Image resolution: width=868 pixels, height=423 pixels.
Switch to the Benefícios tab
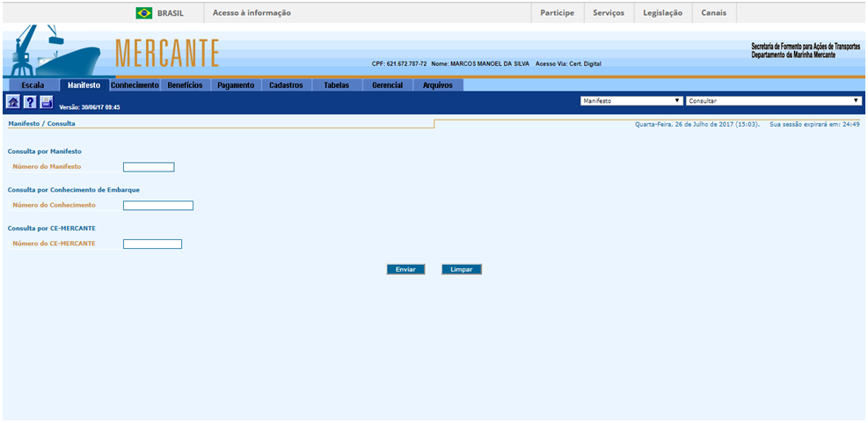(185, 85)
